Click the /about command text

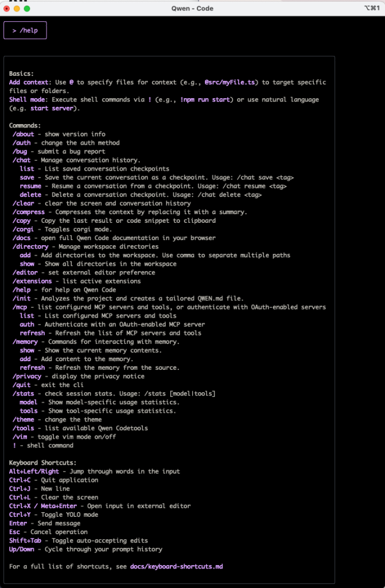pyautogui.click(x=24, y=134)
